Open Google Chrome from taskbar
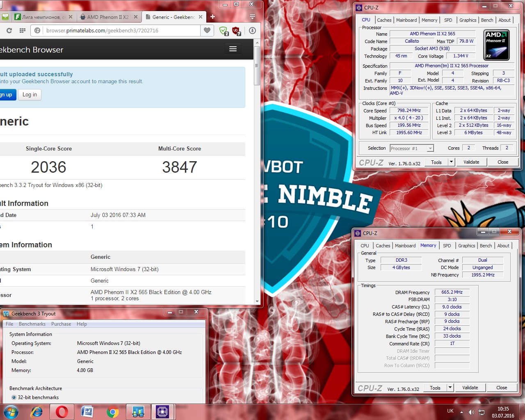525x420 pixels. [x=113, y=412]
